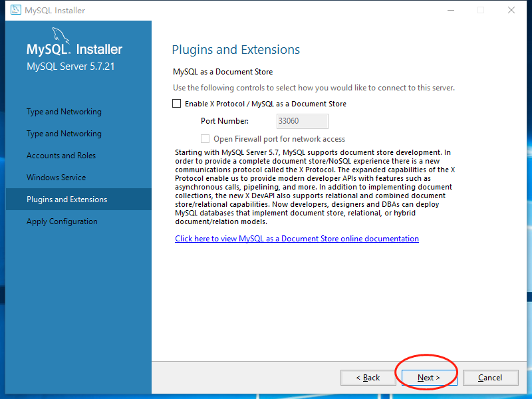
Task: Select Apply Configuration step
Action: 62,221
